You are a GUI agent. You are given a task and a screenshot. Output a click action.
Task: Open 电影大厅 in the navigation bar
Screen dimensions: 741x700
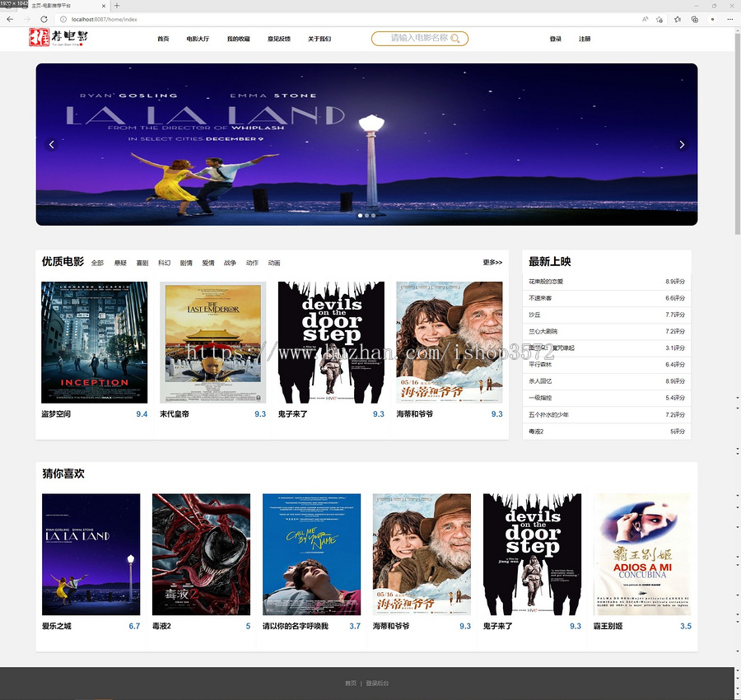coord(198,39)
